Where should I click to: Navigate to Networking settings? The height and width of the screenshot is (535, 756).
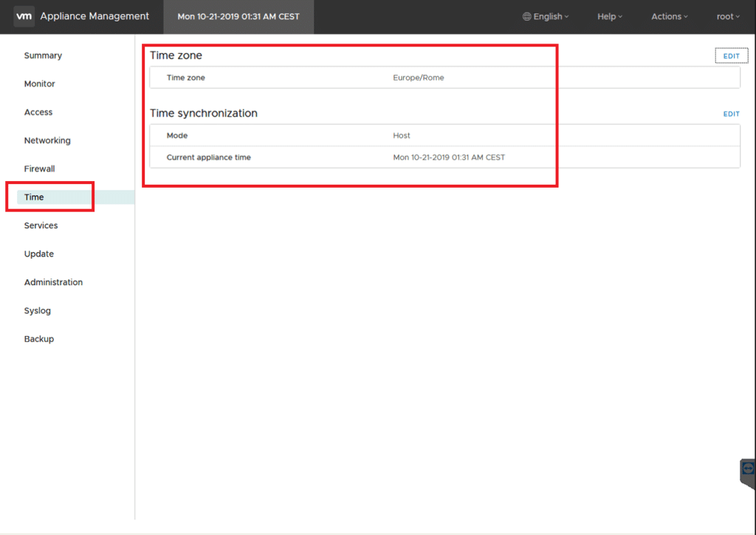pos(47,140)
